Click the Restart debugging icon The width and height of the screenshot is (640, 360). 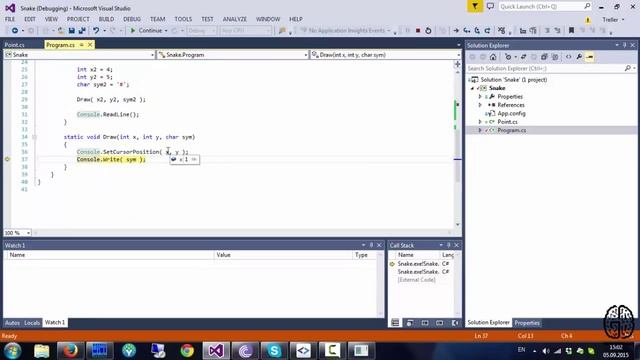(x=428, y=31)
